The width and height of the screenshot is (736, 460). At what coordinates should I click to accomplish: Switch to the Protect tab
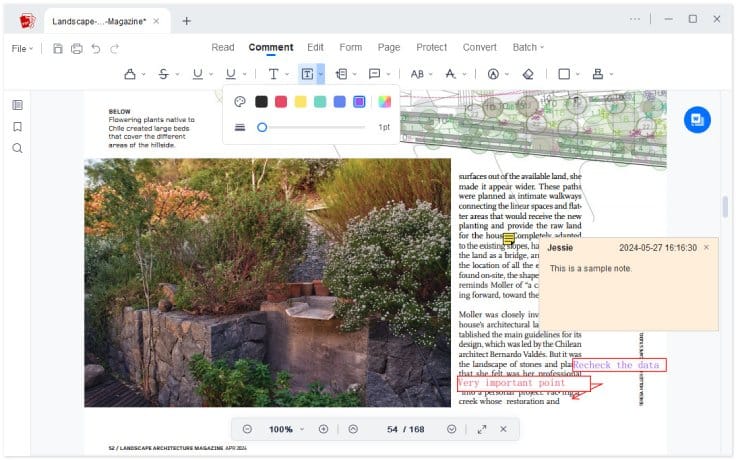[431, 47]
